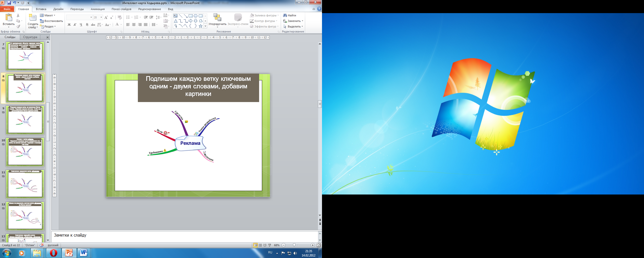Click the Undo arrow icon
The image size is (644, 258).
pyautogui.click(x=15, y=3)
